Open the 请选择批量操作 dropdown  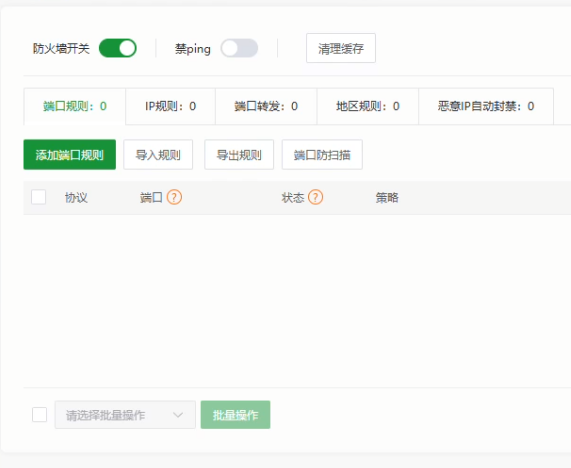pos(125,415)
